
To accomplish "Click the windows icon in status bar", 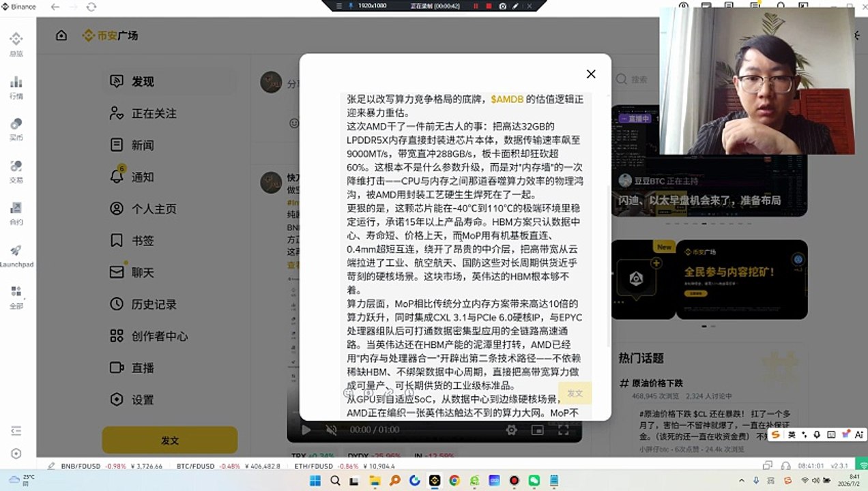I will coord(768,466).
